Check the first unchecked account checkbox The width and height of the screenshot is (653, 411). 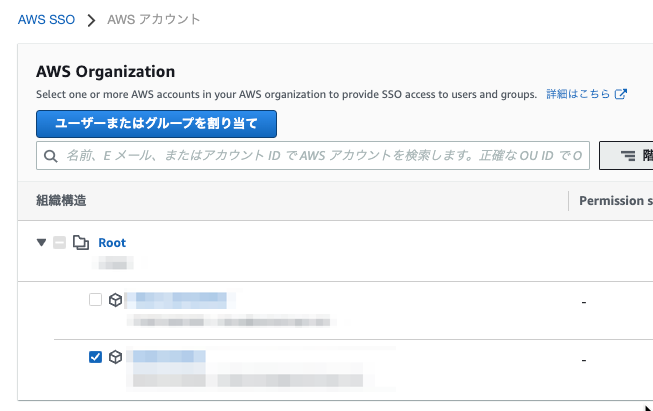(95, 299)
